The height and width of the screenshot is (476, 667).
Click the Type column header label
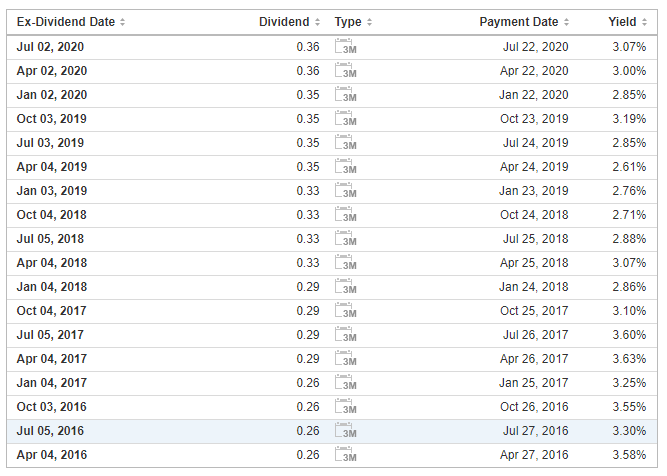348,22
